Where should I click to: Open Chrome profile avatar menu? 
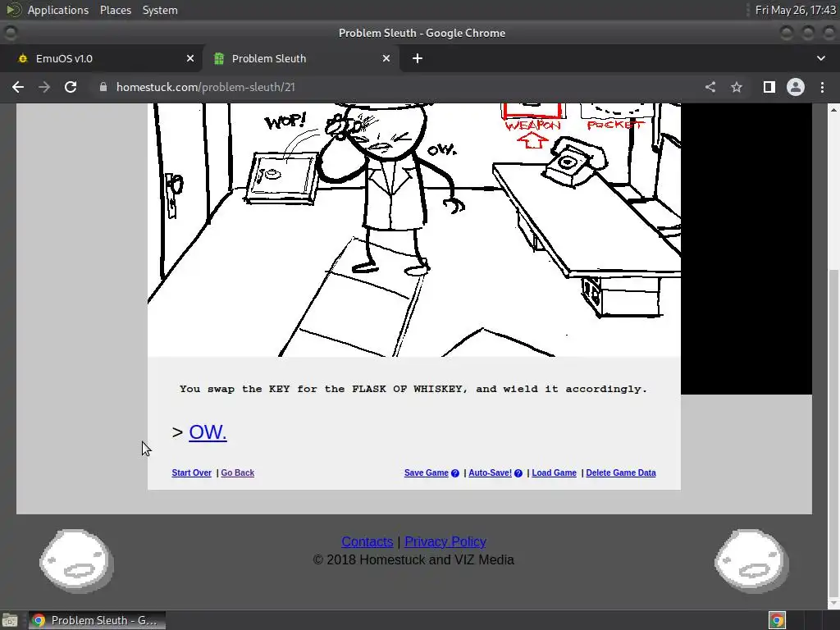point(796,87)
